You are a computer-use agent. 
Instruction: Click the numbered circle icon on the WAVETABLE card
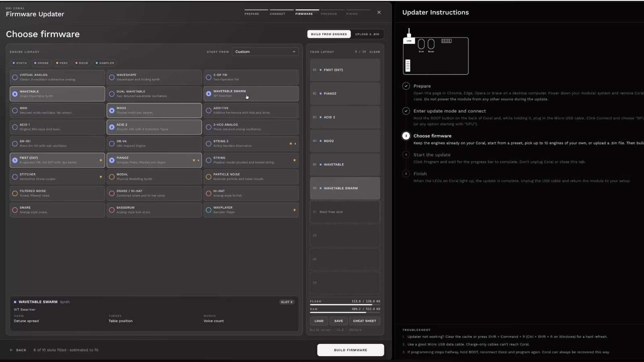click(x=15, y=94)
